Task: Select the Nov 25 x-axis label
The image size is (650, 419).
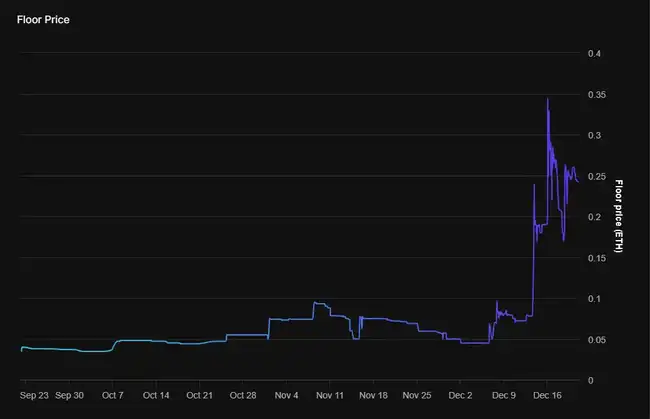Action: click(x=416, y=395)
